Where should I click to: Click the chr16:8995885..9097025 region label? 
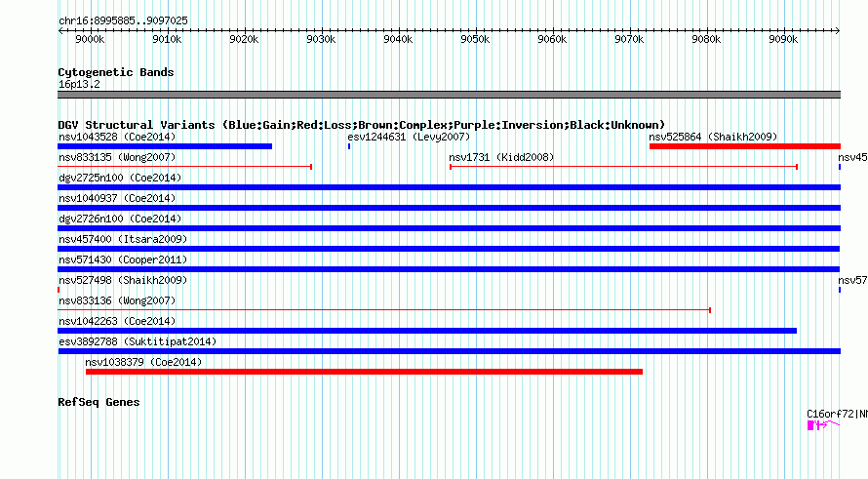(124, 20)
